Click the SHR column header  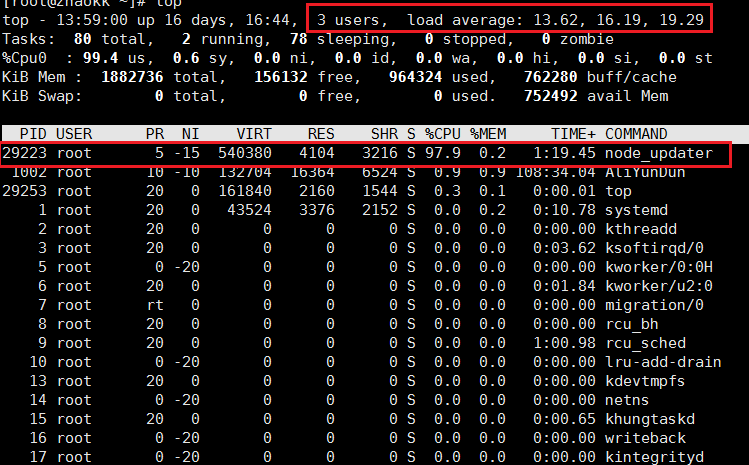(x=384, y=134)
